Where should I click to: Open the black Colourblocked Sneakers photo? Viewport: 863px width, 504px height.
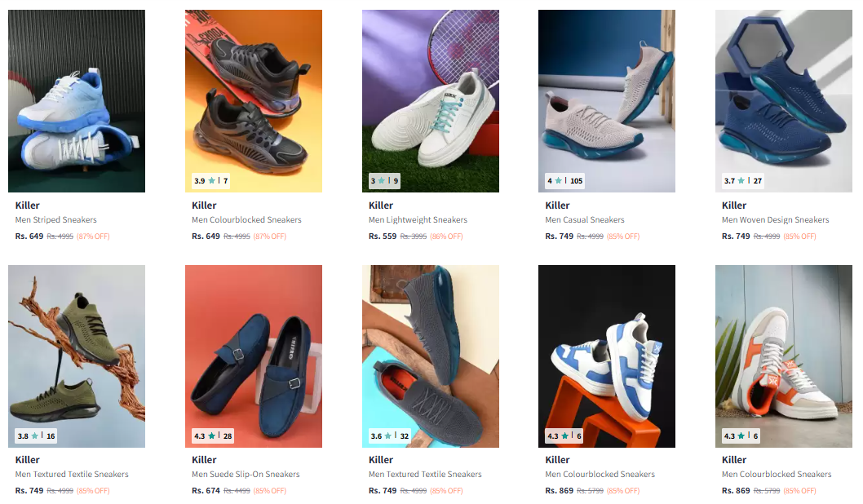click(x=253, y=100)
